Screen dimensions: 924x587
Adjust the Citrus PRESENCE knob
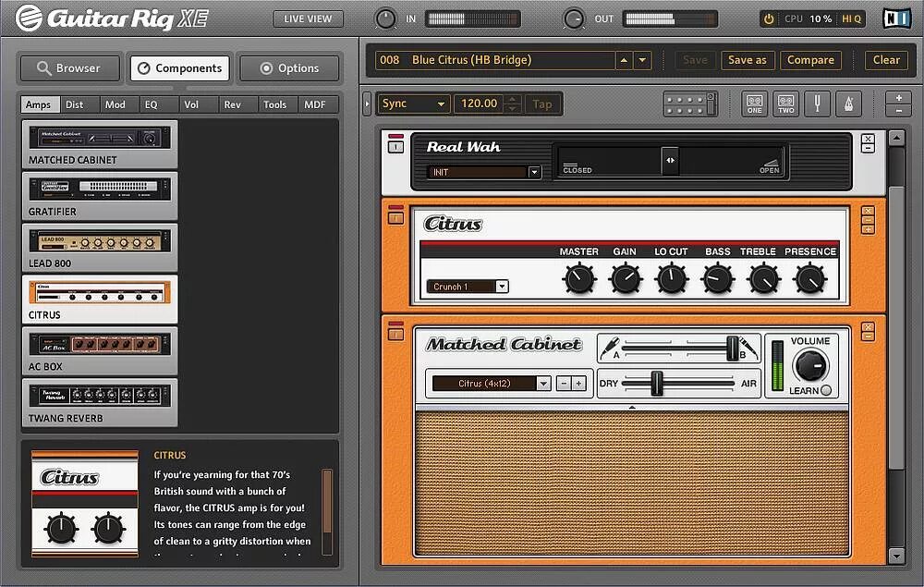point(810,279)
